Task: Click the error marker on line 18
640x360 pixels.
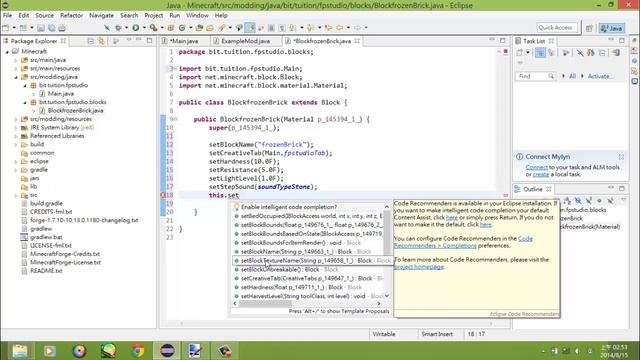Action: click(163, 195)
